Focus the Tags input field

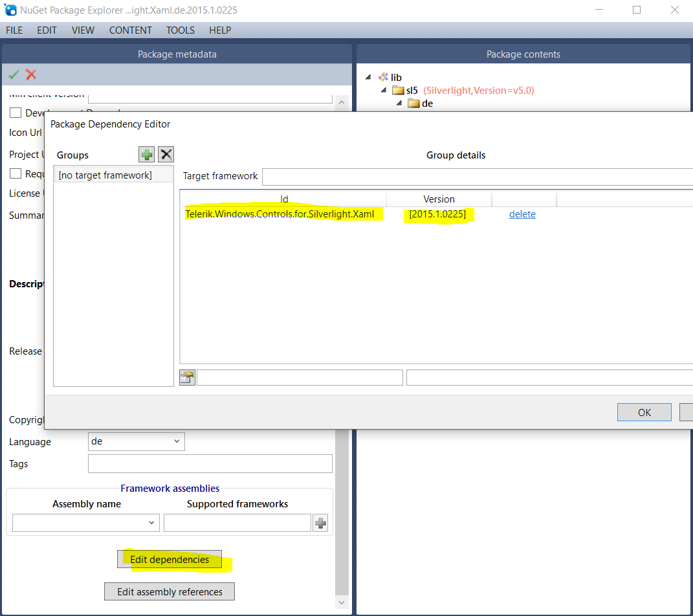point(210,463)
